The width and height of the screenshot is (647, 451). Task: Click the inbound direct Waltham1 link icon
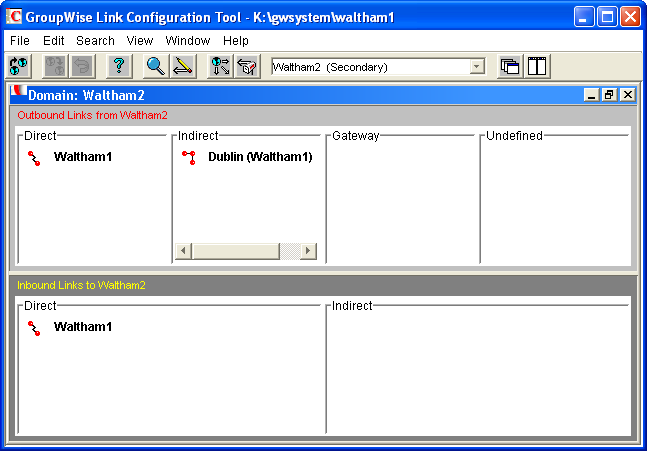click(x=34, y=328)
